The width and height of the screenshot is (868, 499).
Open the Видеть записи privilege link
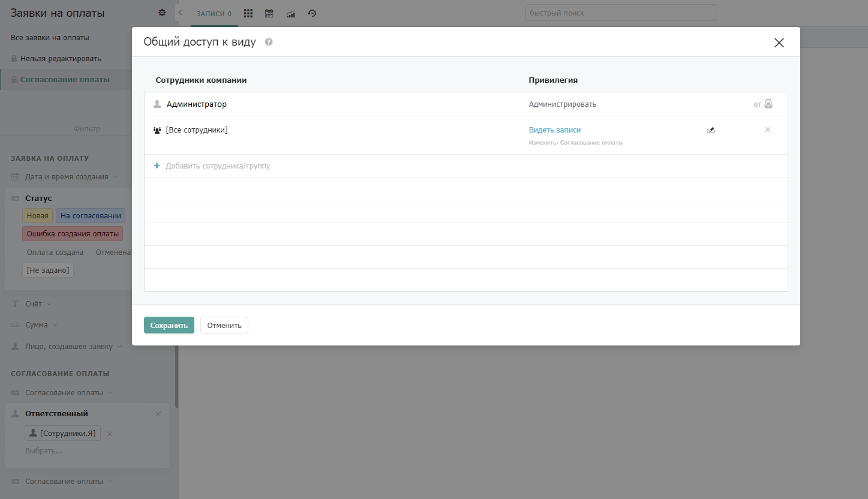click(x=555, y=130)
